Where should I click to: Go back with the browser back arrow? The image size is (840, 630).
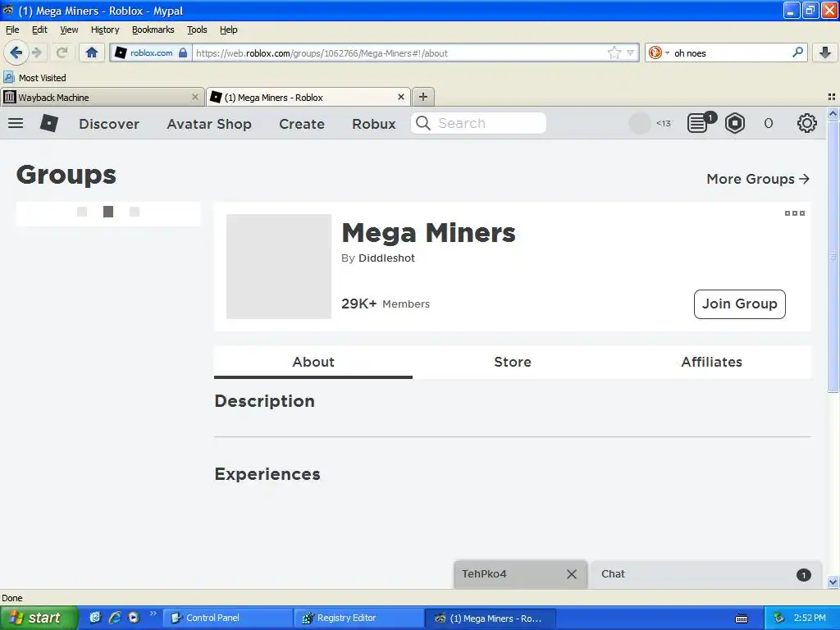[x=15, y=52]
